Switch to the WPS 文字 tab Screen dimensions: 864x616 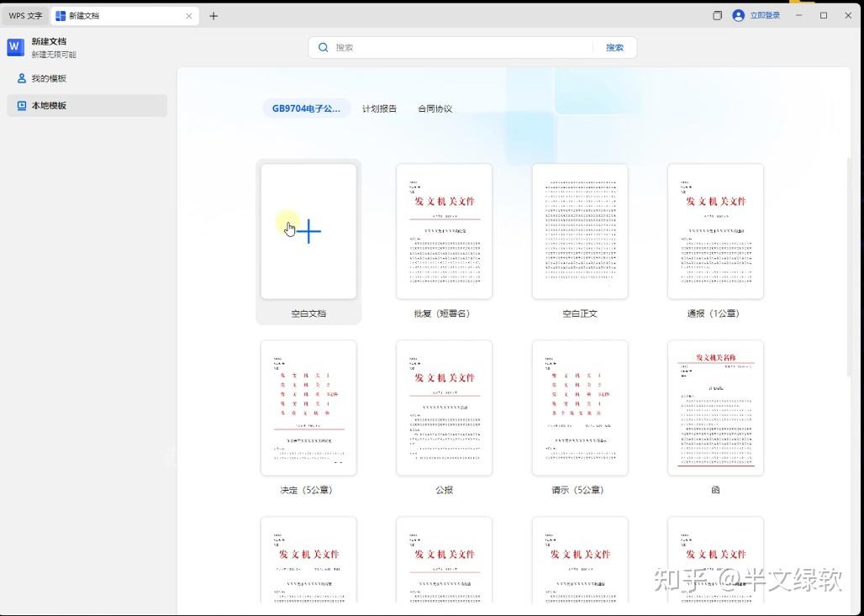tap(25, 16)
